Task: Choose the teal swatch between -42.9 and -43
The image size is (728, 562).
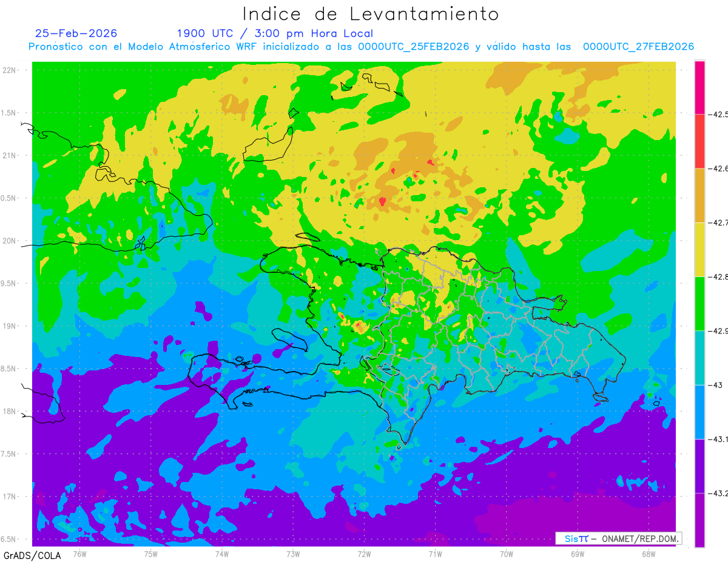Action: (x=699, y=358)
